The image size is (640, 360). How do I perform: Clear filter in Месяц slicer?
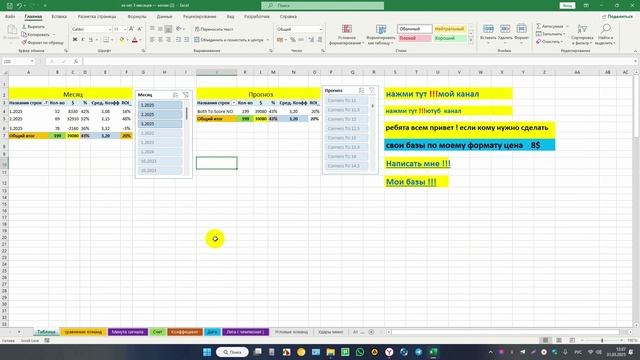click(186, 95)
